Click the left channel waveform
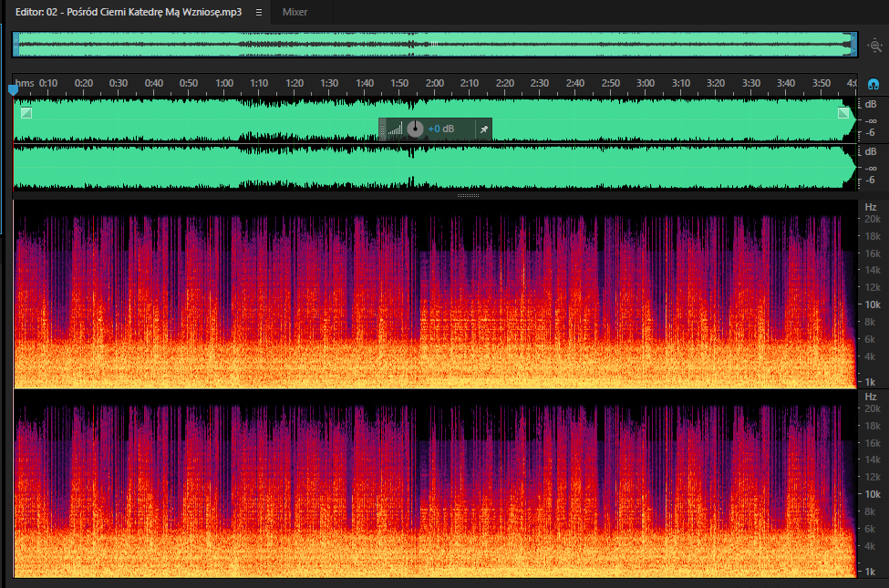This screenshot has width=889, height=588. click(x=435, y=119)
